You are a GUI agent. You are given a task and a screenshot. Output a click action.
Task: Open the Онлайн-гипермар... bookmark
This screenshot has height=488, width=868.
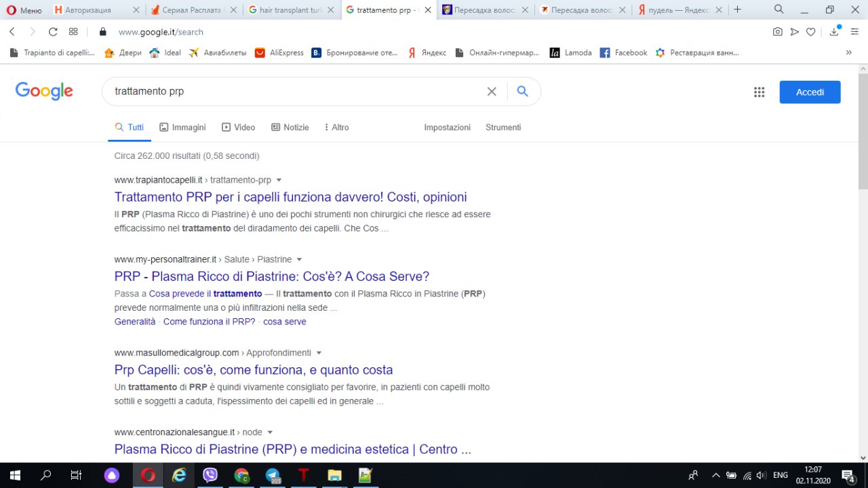pos(497,52)
